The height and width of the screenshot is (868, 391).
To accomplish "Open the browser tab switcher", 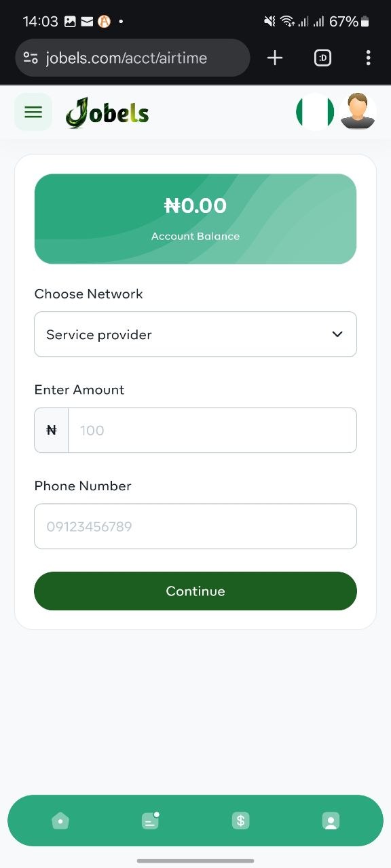I will click(323, 58).
